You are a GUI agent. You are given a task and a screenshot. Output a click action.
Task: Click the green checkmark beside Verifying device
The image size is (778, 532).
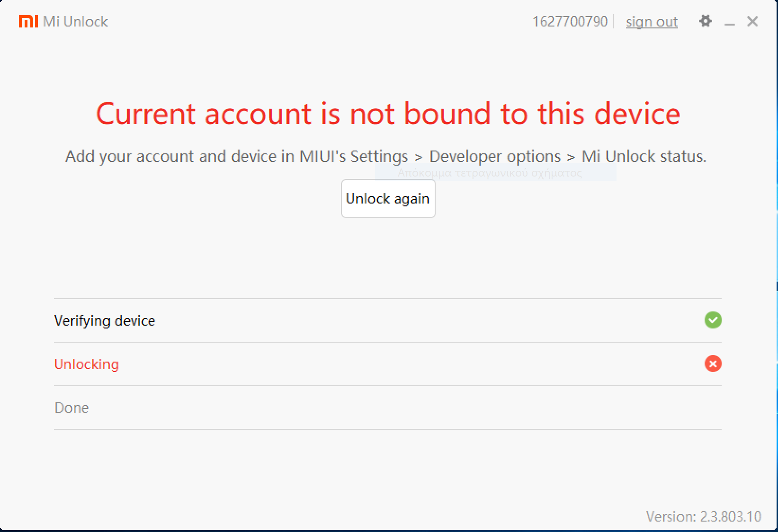[713, 320]
